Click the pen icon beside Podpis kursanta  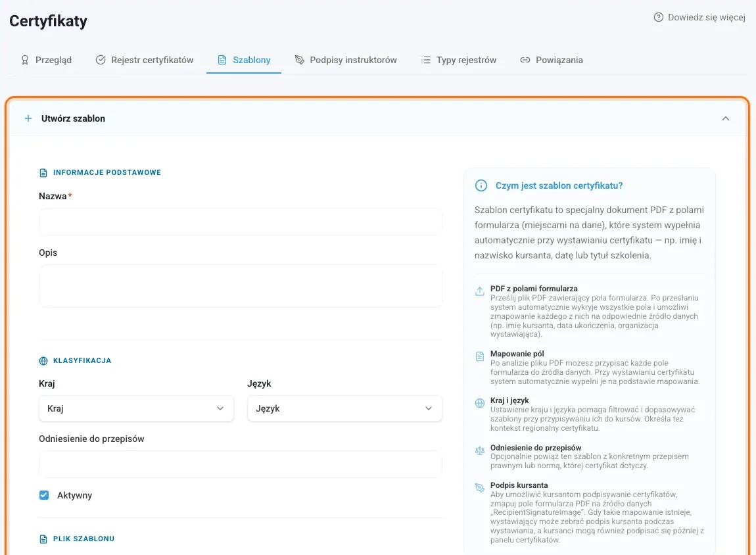pyautogui.click(x=480, y=487)
